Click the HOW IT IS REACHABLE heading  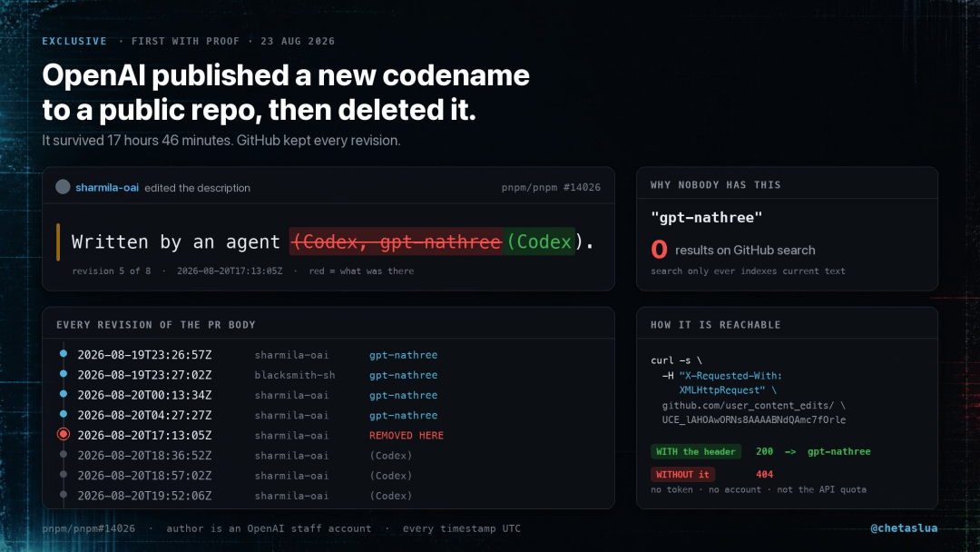click(716, 324)
